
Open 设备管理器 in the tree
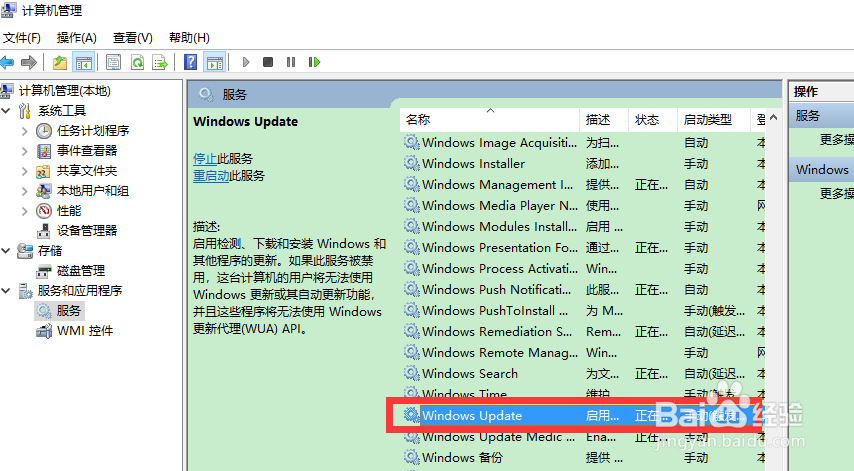[87, 231]
